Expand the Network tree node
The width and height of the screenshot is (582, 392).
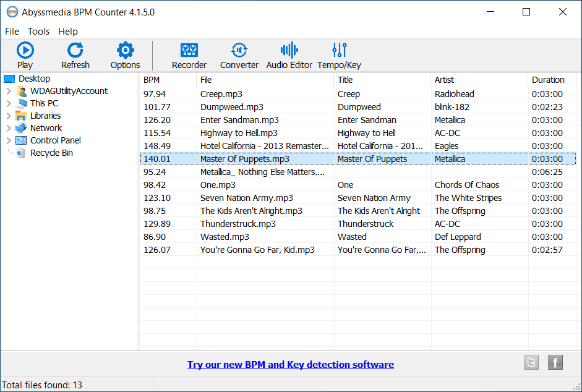coord(9,128)
